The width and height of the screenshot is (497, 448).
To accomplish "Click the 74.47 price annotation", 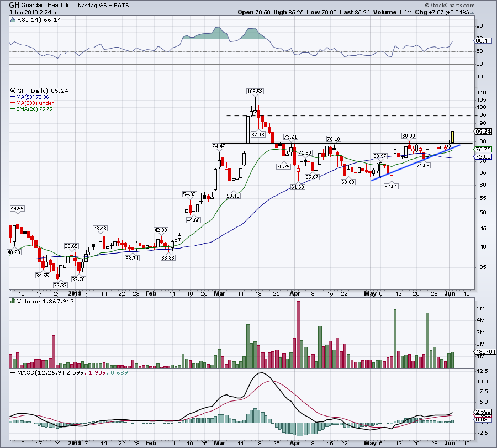I will 219,146.
